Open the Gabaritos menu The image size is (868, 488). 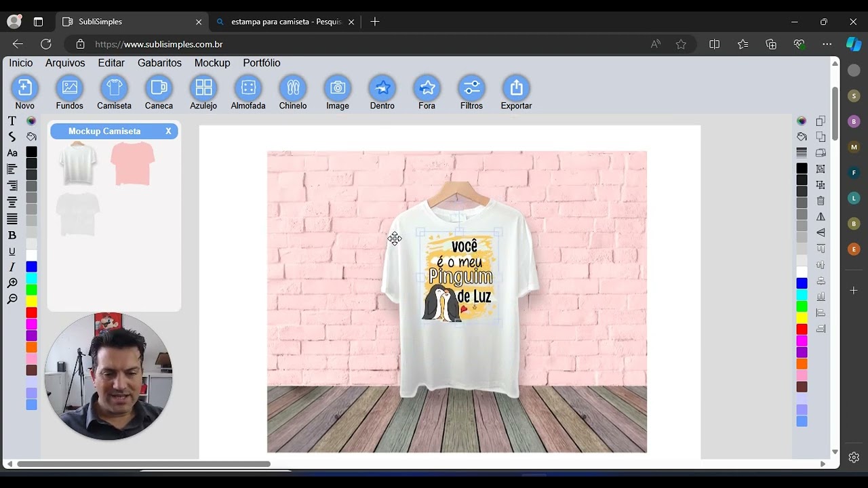point(159,63)
